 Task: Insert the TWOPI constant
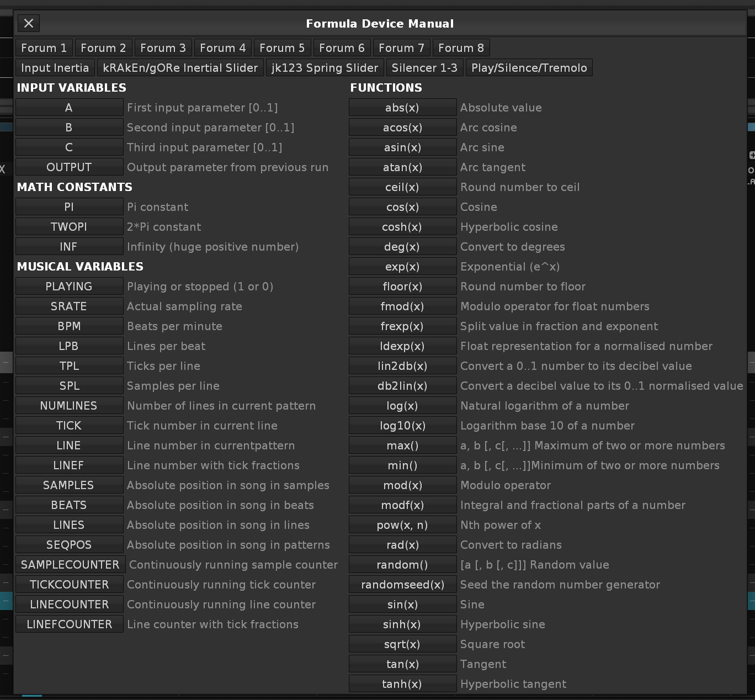coord(69,227)
